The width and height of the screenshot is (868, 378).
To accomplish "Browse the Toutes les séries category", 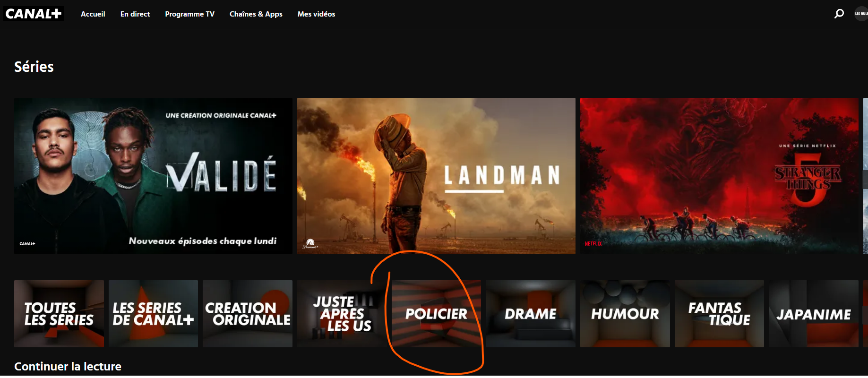I will [x=59, y=314].
